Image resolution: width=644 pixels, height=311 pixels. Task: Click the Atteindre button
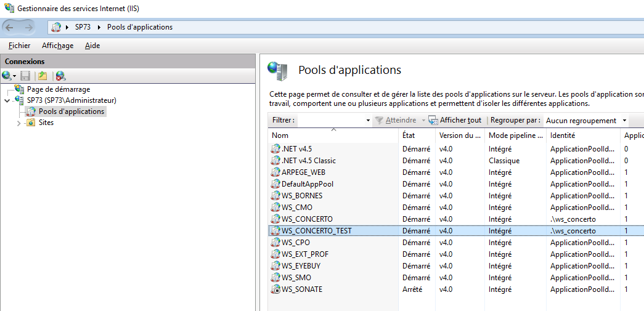point(394,120)
